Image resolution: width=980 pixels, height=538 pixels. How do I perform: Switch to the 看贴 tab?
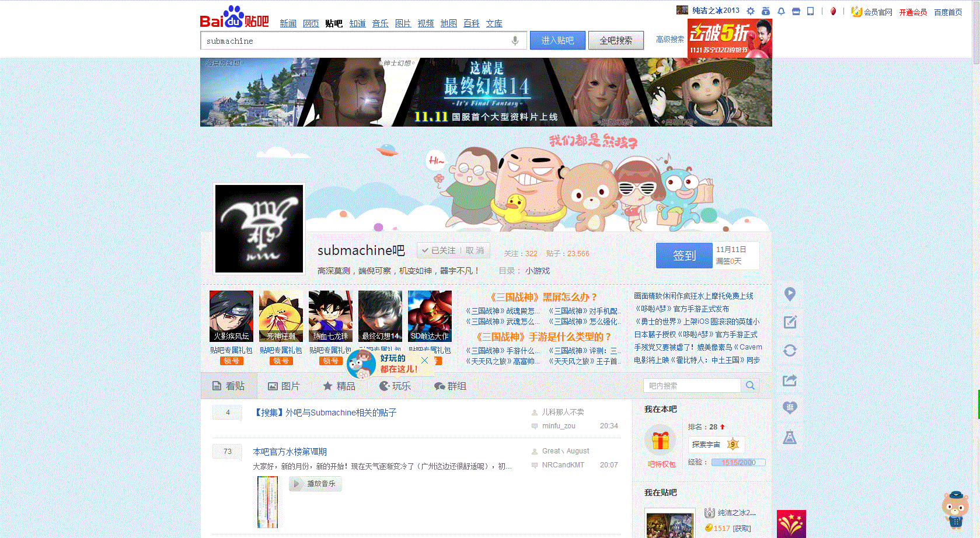(x=228, y=386)
